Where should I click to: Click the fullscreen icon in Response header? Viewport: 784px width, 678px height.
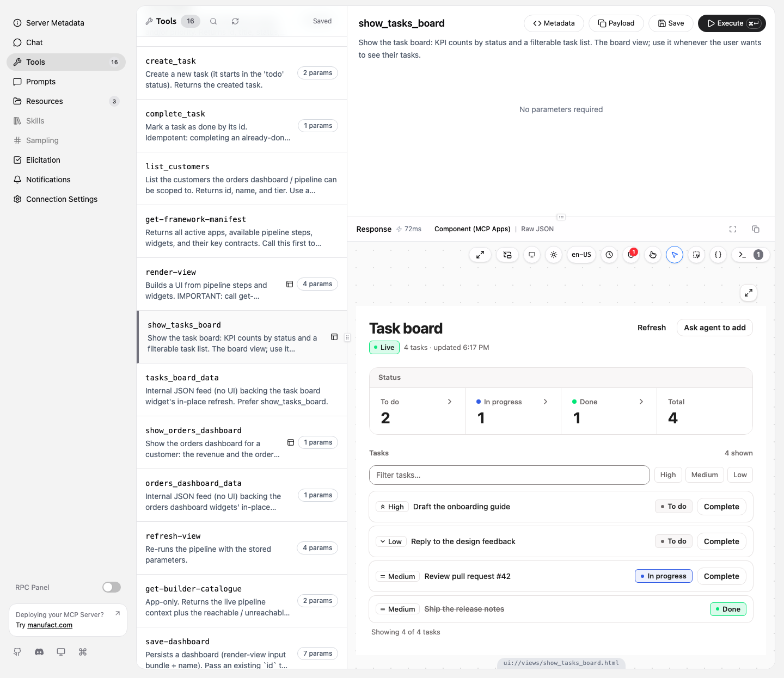(733, 229)
